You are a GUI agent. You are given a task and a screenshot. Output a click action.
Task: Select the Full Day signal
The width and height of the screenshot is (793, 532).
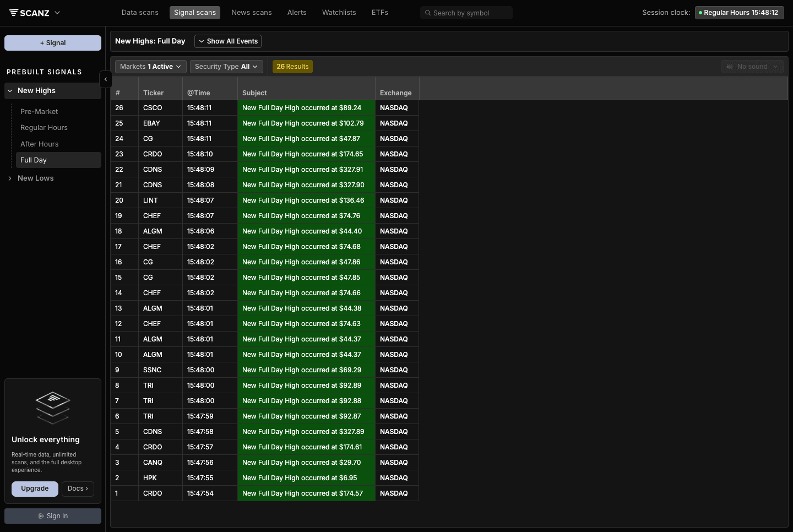click(x=58, y=160)
